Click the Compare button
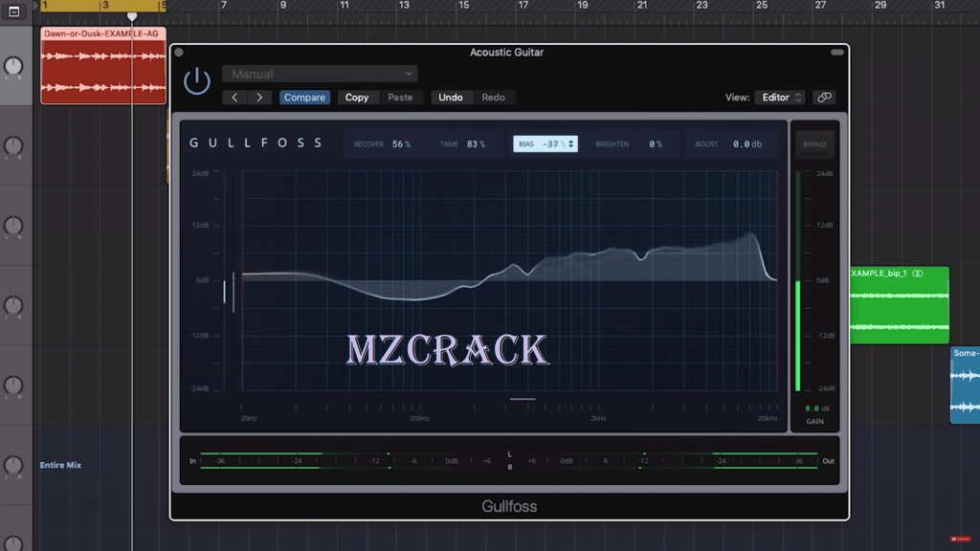 (304, 98)
